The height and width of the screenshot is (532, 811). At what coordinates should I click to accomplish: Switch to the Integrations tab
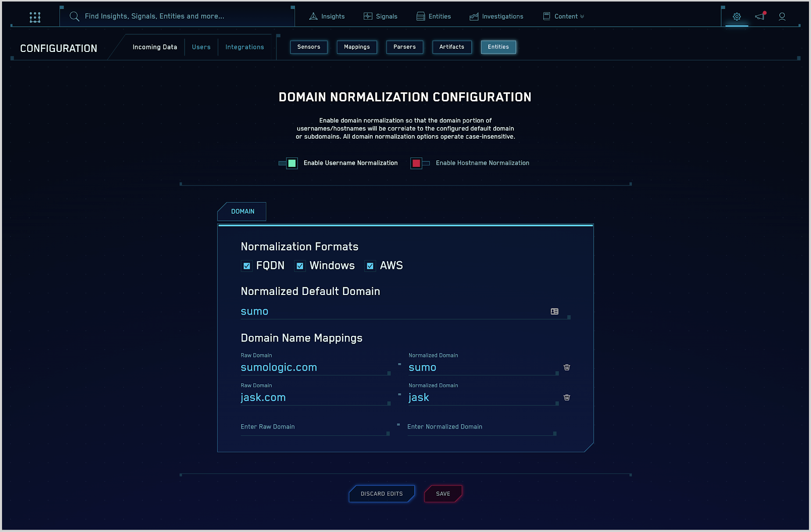(x=245, y=47)
